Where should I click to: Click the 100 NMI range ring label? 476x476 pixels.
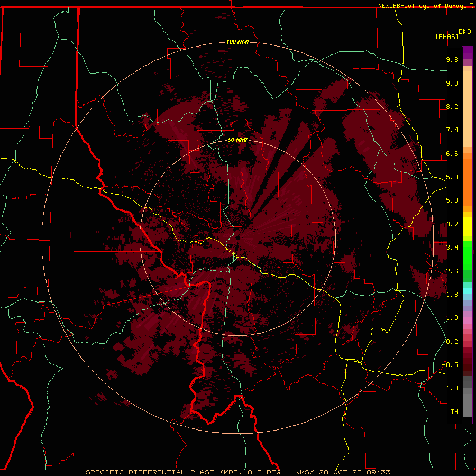tap(237, 42)
